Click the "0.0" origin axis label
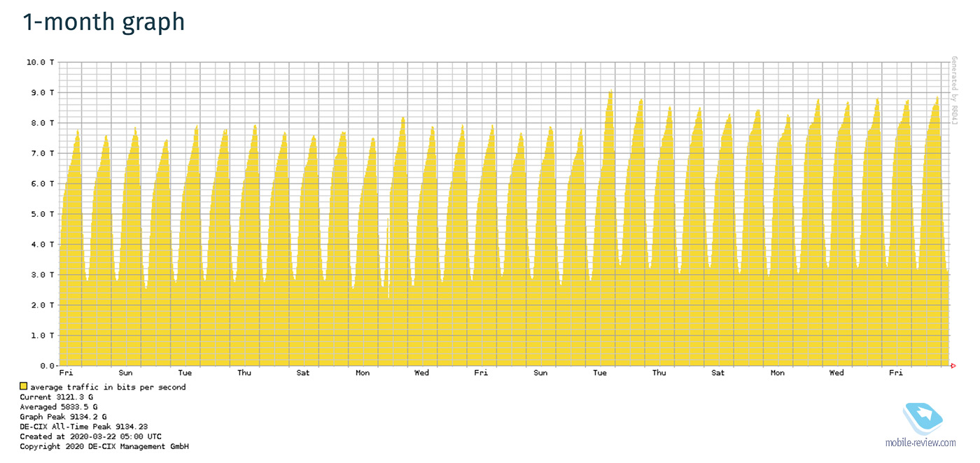This screenshot has width=980, height=463. [x=47, y=366]
